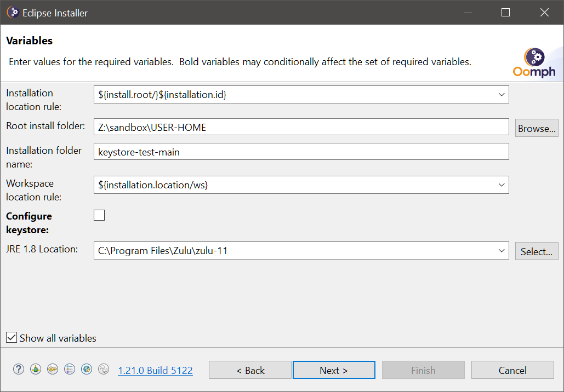
Task: Click the disabled Finish button
Action: (x=423, y=370)
